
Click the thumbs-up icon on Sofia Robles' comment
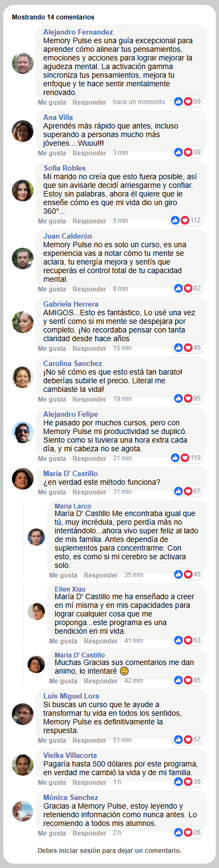175,220
